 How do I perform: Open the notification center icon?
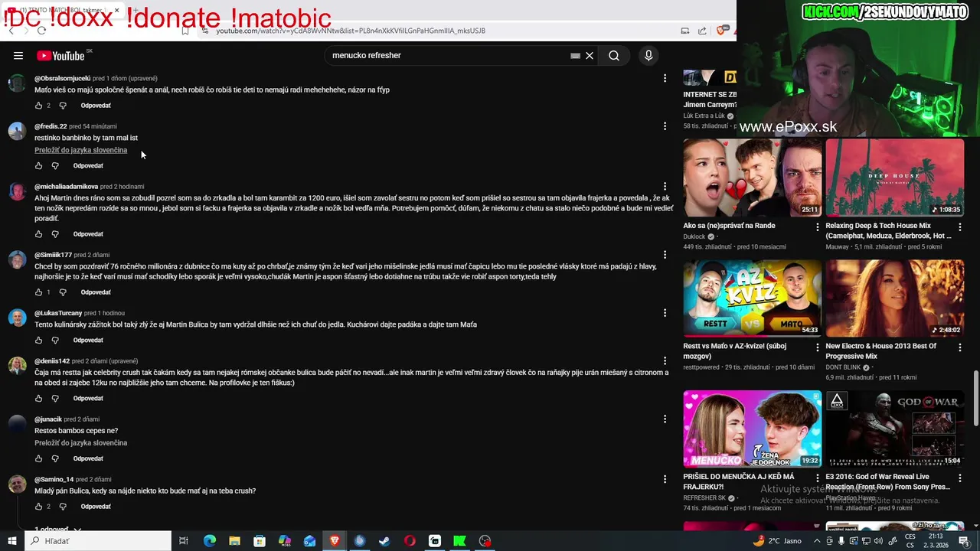coord(963,541)
